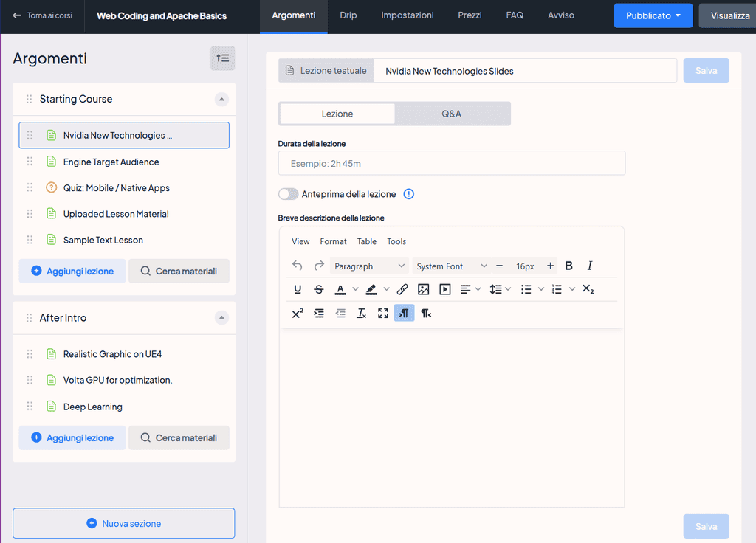Click the line height icon
This screenshot has height=543, width=756.
tap(495, 289)
